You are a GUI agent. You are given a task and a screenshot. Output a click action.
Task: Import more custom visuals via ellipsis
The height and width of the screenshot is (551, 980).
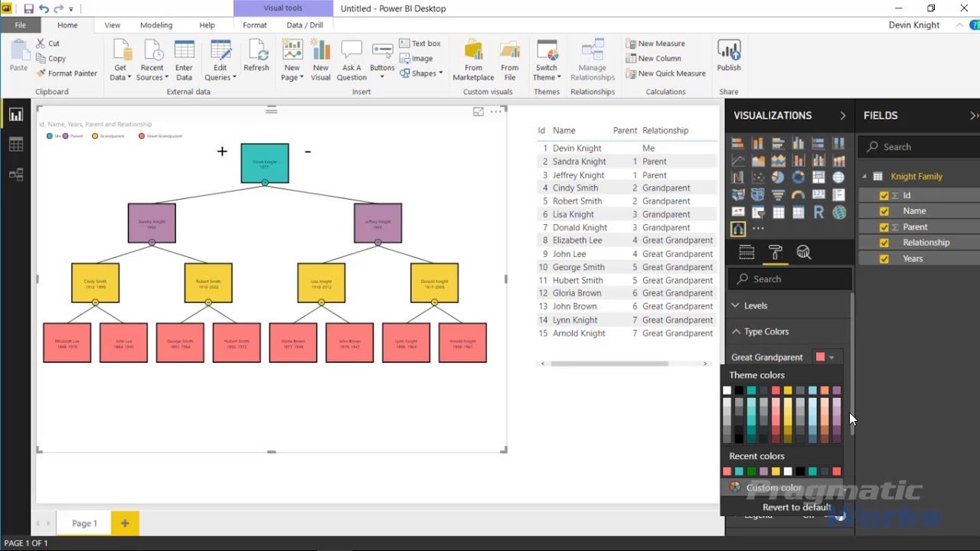(758, 229)
